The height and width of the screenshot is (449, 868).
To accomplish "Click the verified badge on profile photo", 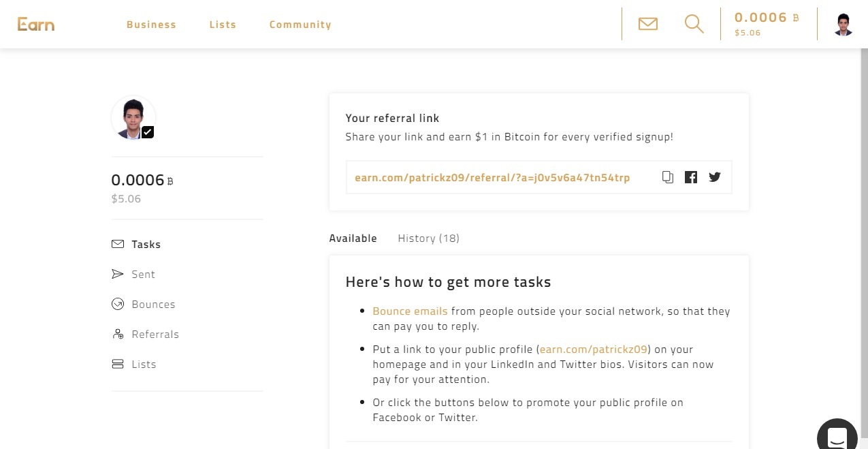I will (x=148, y=132).
